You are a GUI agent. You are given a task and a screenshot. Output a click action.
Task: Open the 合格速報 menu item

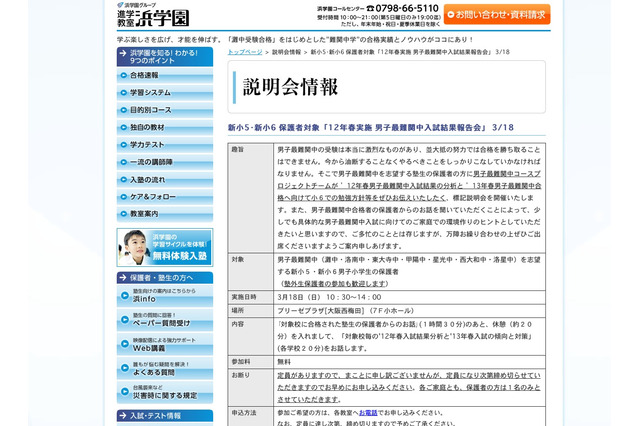tap(164, 75)
